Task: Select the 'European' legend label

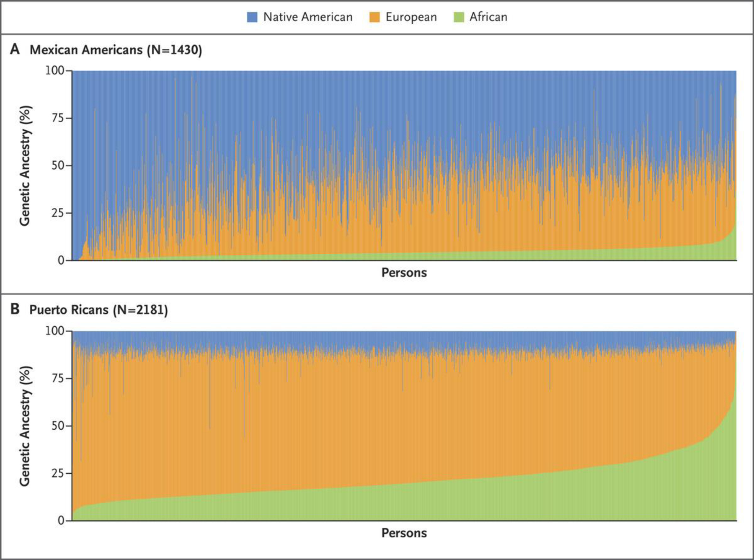Action: coord(411,17)
